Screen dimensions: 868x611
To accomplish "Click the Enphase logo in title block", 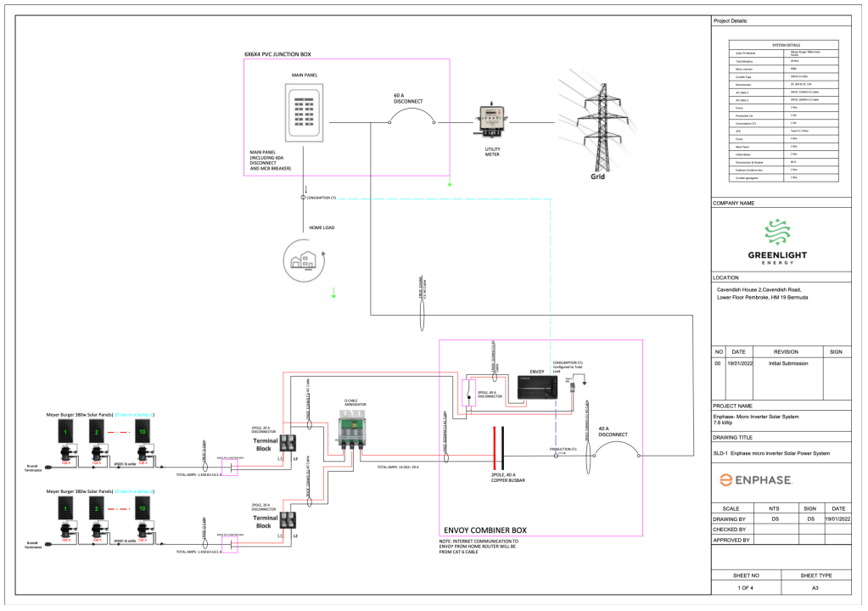I will point(752,480).
